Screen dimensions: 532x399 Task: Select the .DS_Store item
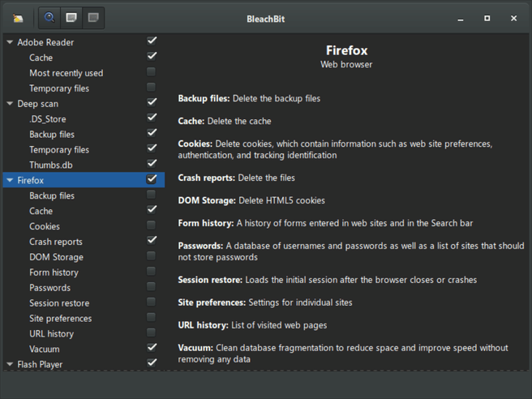coord(84,118)
